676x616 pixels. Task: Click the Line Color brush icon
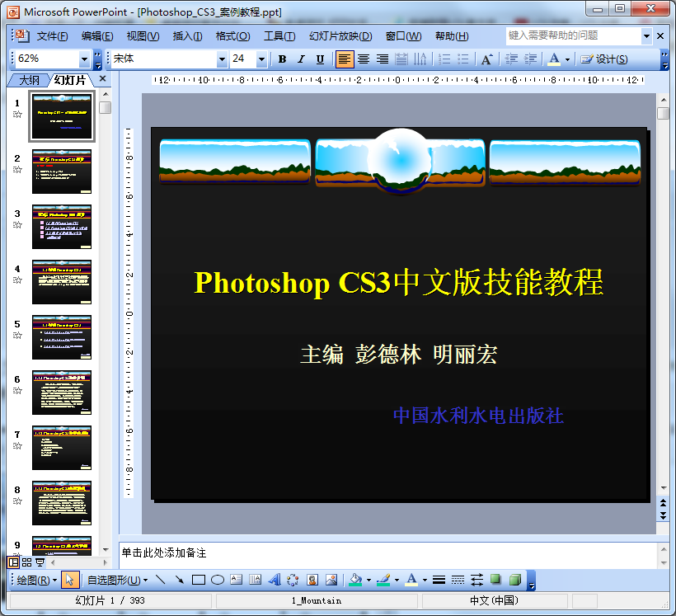pyautogui.click(x=383, y=580)
